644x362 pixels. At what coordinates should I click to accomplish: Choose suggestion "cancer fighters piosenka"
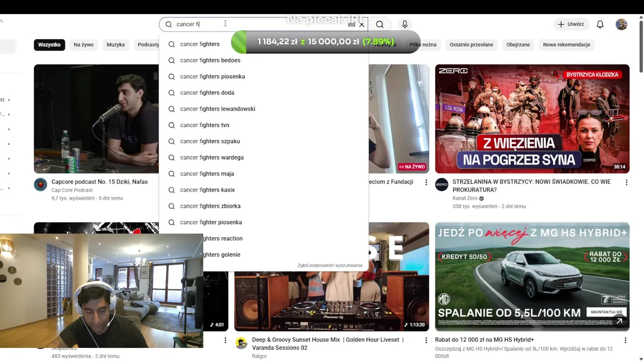click(264, 76)
